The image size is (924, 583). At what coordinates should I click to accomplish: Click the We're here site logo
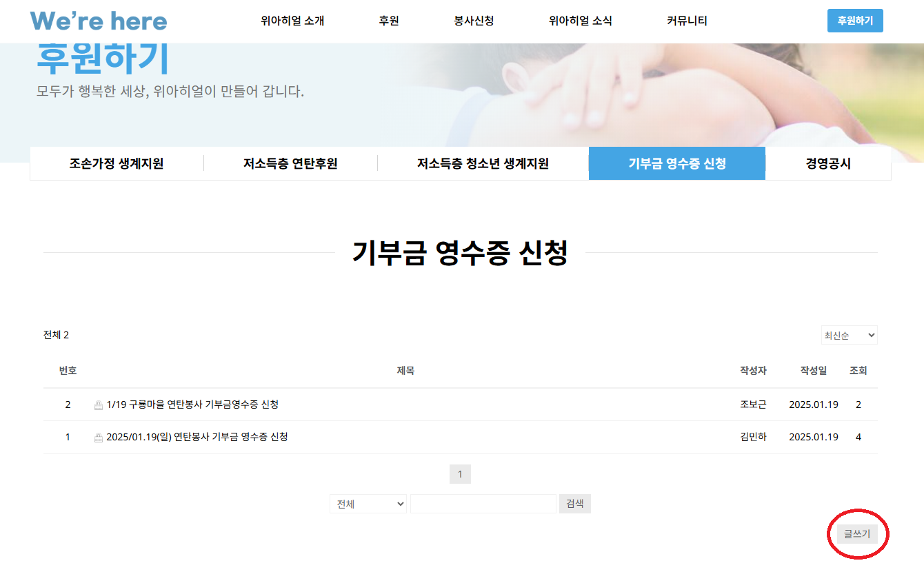coord(99,21)
